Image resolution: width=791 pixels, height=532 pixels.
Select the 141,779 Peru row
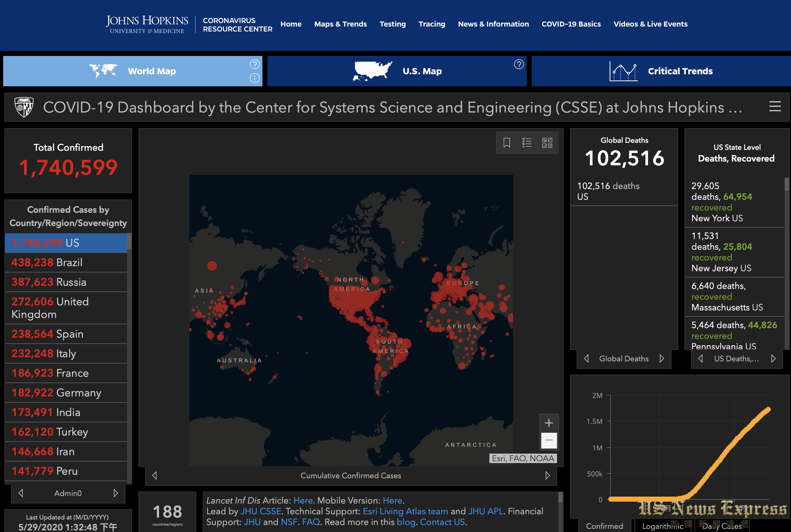pyautogui.click(x=66, y=471)
